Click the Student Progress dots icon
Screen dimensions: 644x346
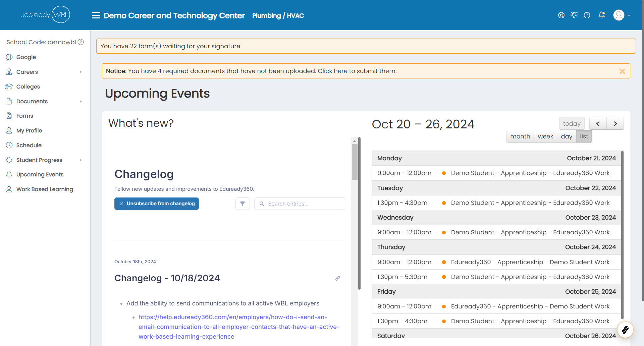pos(9,160)
